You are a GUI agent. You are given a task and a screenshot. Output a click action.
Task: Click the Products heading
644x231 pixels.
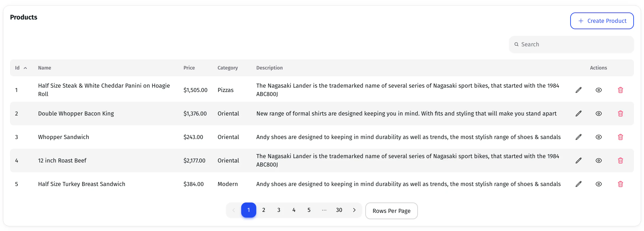click(23, 17)
